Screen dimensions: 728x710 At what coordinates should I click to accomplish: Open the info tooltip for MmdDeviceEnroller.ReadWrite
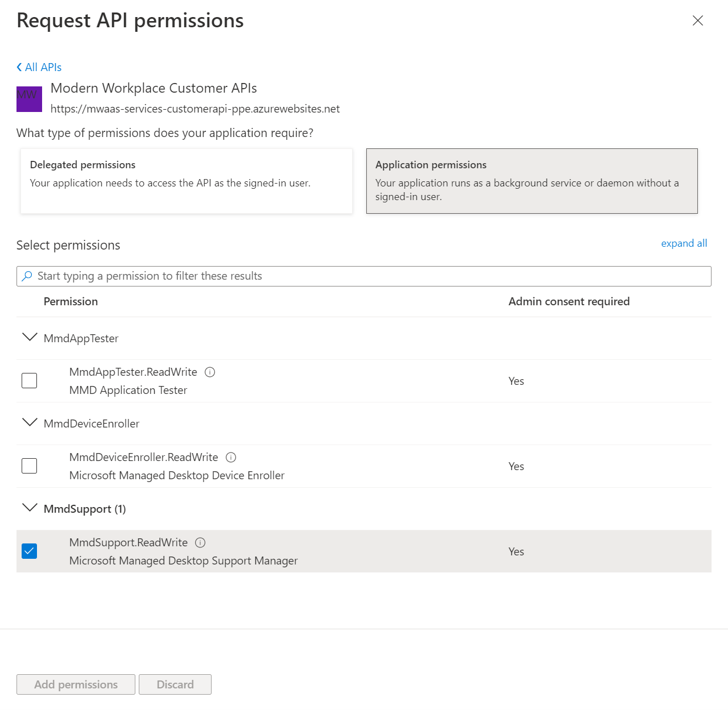pyautogui.click(x=231, y=457)
